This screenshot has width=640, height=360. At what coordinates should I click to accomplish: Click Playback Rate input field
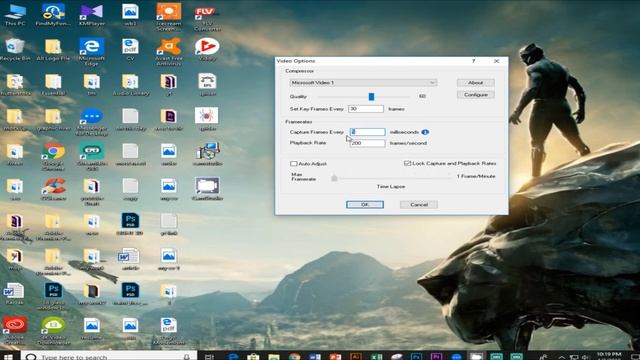367,143
